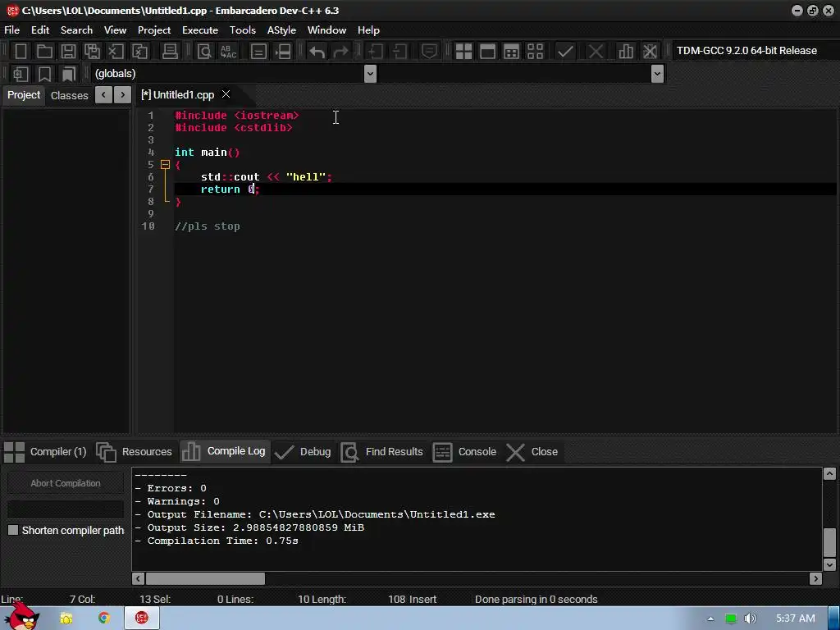This screenshot has width=840, height=630.
Task: Open Chrome from the taskbar
Action: [104, 619]
